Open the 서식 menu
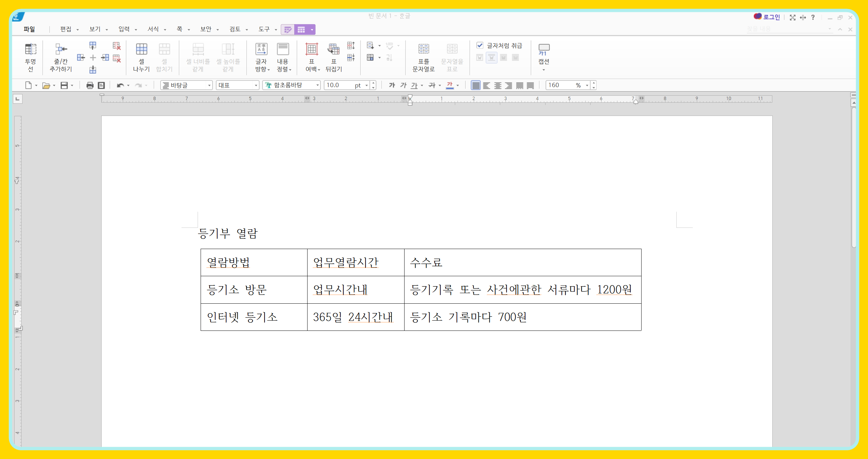Screen dimensions: 868x459 [x=153, y=29]
